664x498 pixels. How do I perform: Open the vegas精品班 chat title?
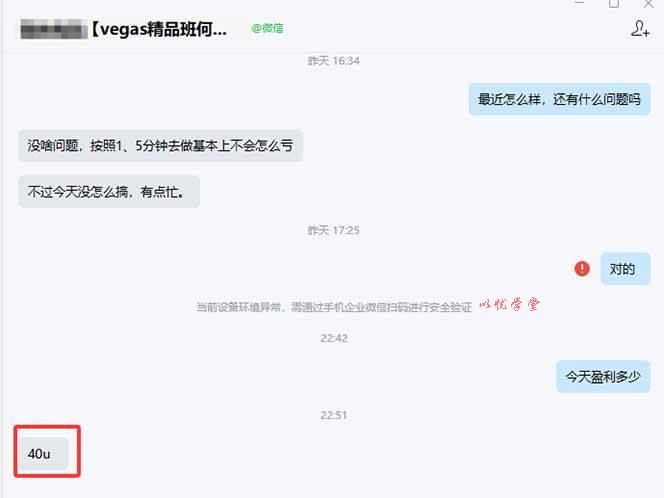160,29
